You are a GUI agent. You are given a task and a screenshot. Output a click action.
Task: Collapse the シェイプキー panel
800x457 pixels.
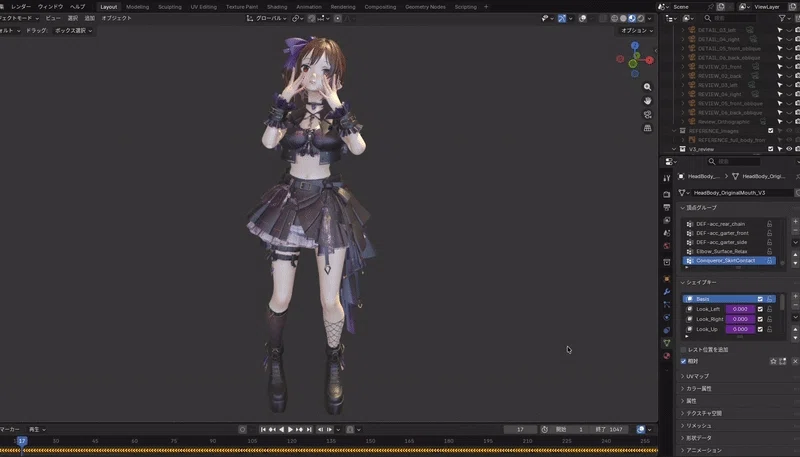click(698, 282)
